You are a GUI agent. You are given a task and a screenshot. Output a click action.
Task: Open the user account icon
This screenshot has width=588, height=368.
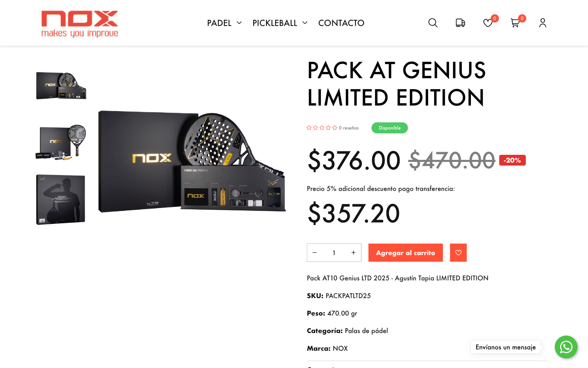543,23
